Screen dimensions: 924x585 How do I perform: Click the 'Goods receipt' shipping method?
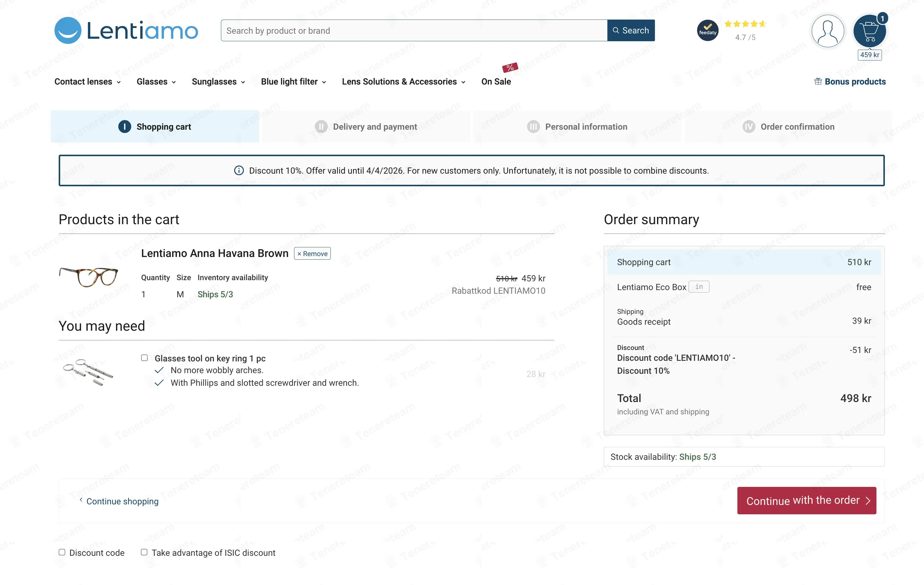(x=643, y=322)
